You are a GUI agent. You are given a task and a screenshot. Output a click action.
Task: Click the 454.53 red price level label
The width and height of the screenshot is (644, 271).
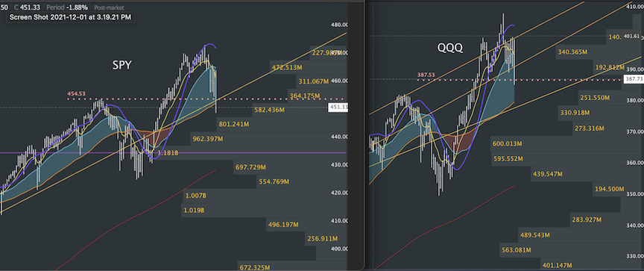[76, 94]
